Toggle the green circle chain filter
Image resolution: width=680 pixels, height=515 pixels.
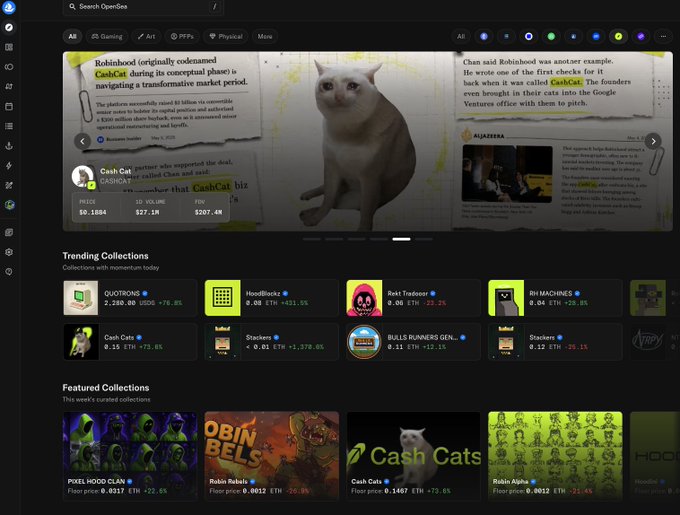click(551, 36)
